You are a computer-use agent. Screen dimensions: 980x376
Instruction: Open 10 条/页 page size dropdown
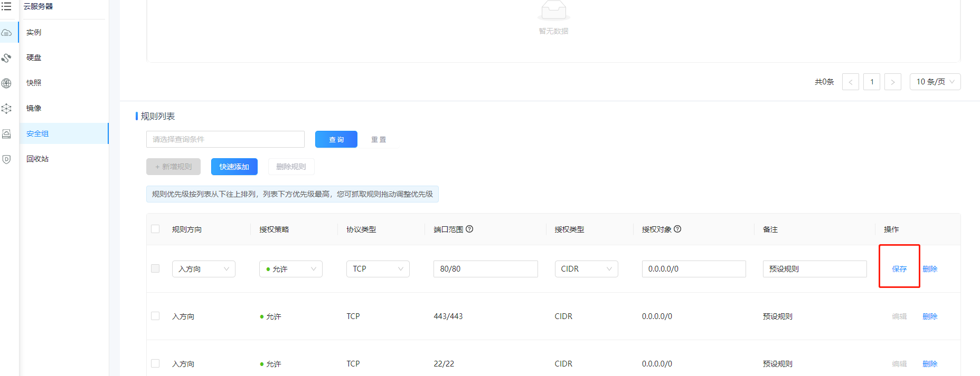pos(935,82)
